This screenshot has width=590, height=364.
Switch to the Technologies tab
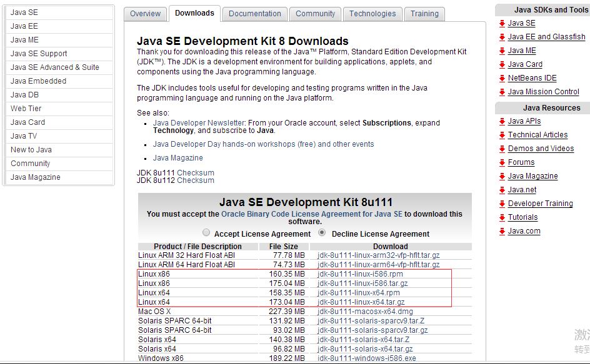pyautogui.click(x=372, y=14)
